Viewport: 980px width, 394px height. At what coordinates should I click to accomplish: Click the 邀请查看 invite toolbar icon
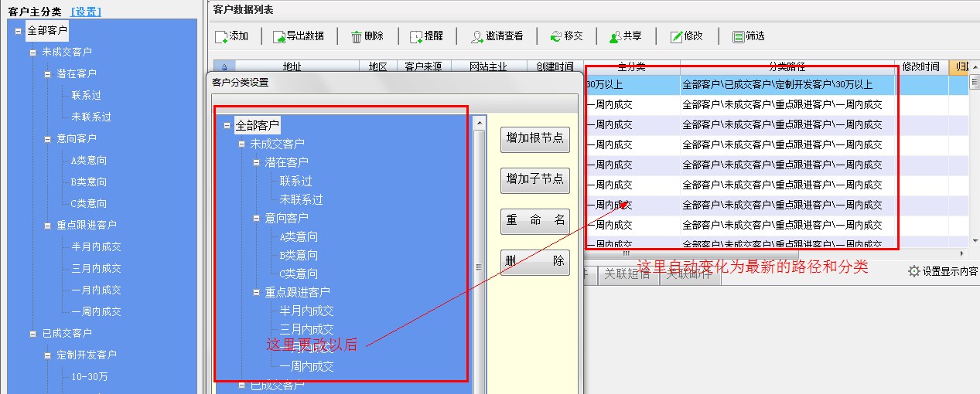coord(476,37)
